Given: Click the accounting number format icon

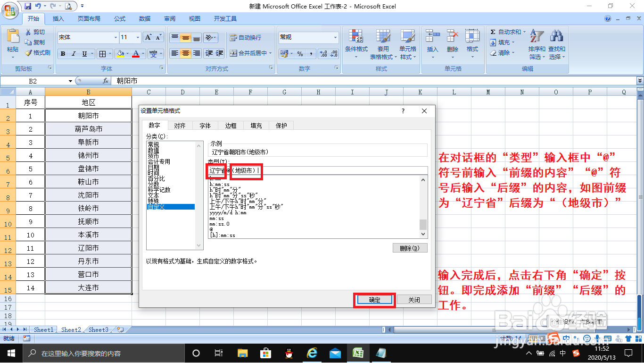Looking at the screenshot, I should point(283,54).
